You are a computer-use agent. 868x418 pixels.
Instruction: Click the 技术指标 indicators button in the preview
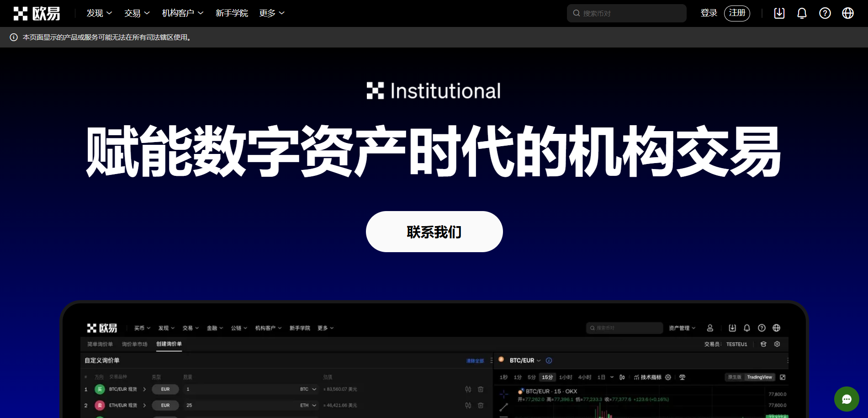pos(648,377)
